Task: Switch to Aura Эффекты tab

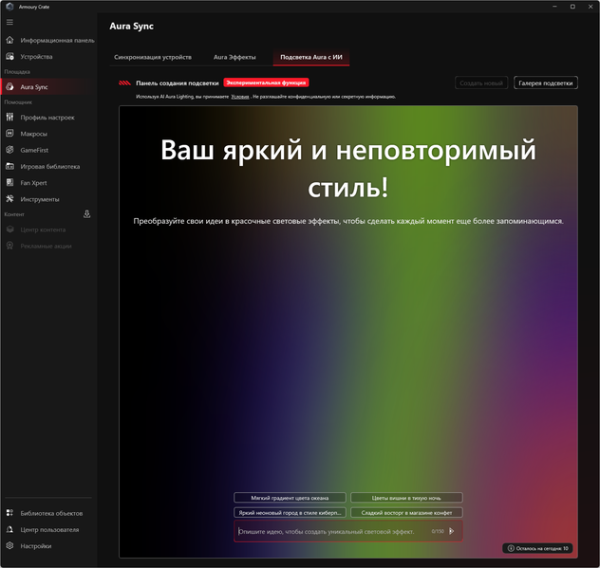Action: (235, 57)
